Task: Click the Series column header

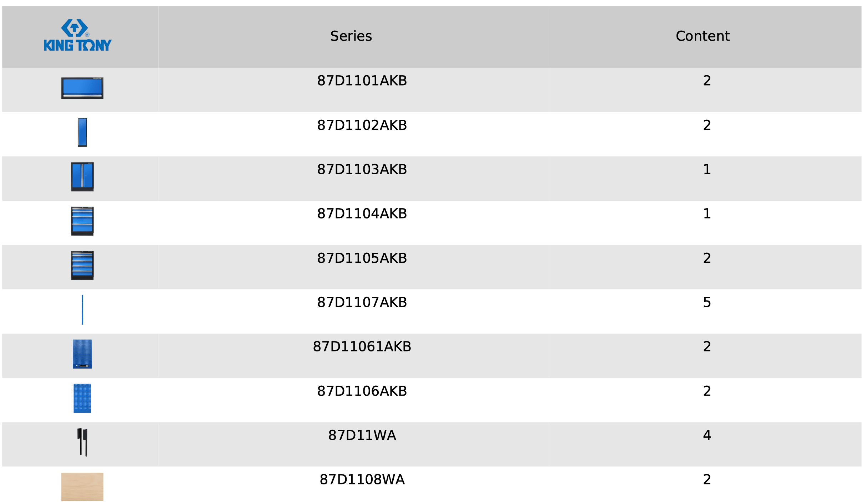Action: 351,36
